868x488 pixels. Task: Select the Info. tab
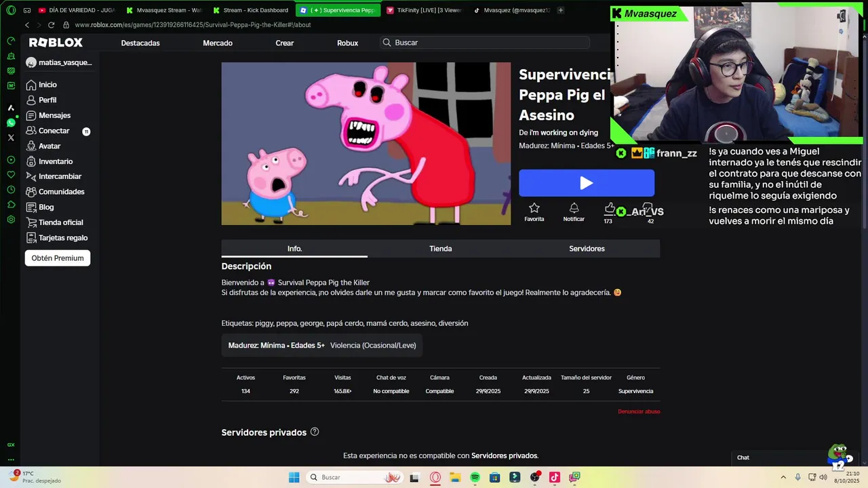pyautogui.click(x=294, y=249)
